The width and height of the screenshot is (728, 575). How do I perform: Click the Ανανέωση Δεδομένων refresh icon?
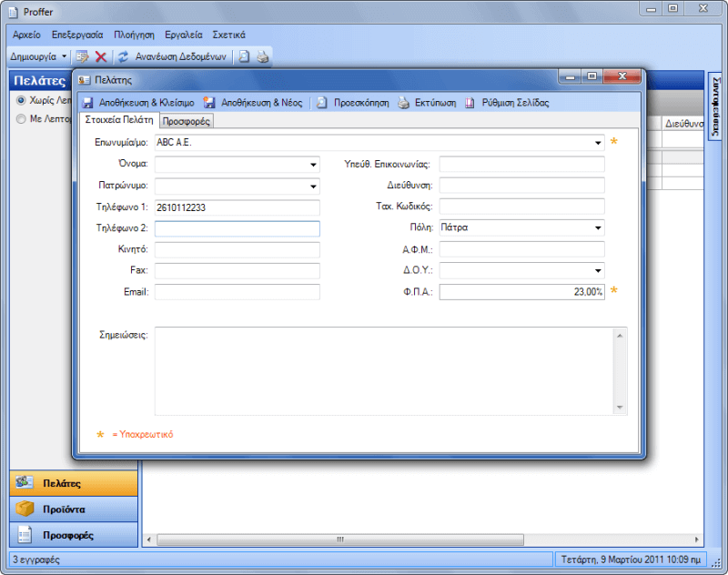point(123,56)
